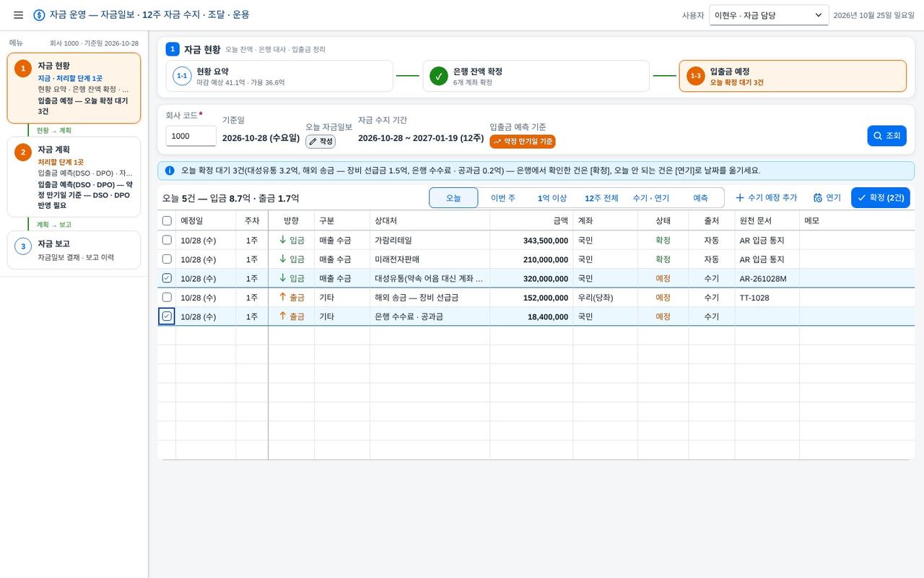The height and width of the screenshot is (578, 924).
Task: Show the 1억 이상 filter tab
Action: (552, 198)
